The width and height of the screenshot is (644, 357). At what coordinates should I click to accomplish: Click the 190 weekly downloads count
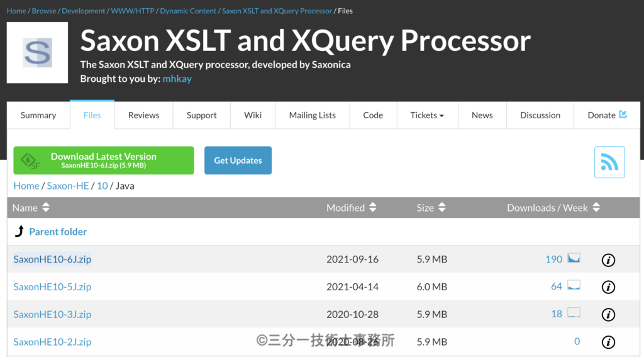tap(553, 259)
